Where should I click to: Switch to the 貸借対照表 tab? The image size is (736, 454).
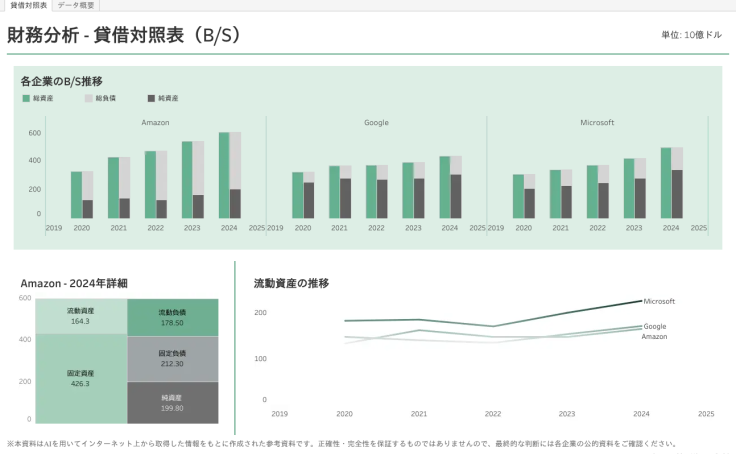click(28, 5)
